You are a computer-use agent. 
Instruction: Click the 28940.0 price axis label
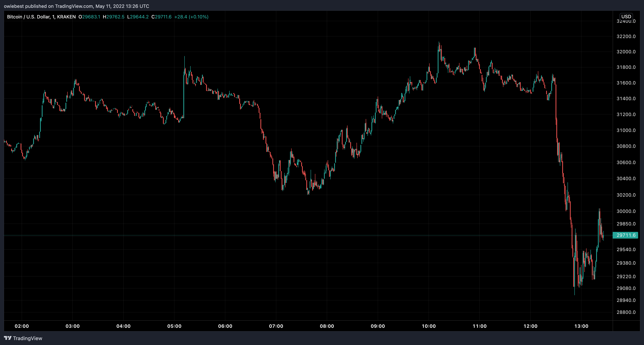click(626, 300)
